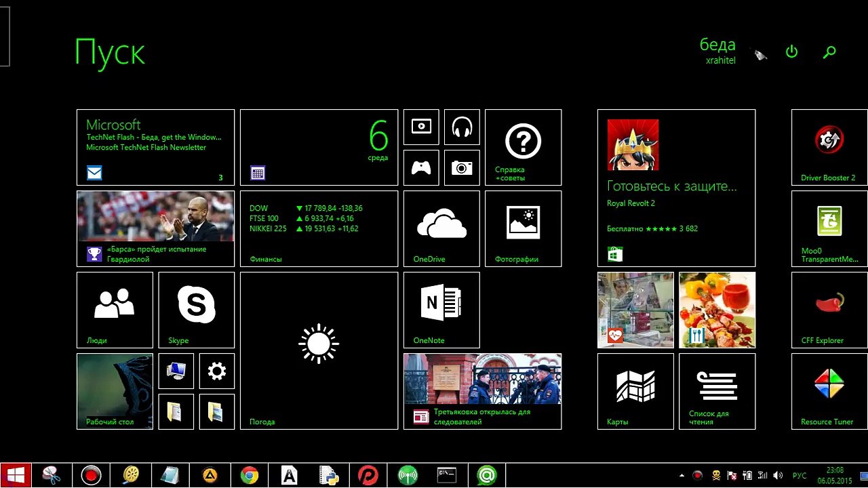Screen dimensions: 868x488
Task: Open the red P taskbar icon
Action: (x=368, y=476)
